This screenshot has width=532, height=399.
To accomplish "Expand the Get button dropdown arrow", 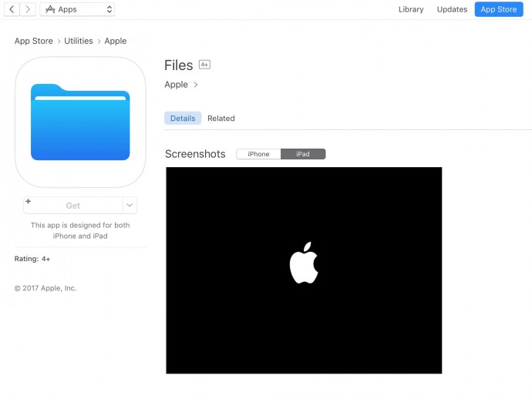I will (130, 206).
